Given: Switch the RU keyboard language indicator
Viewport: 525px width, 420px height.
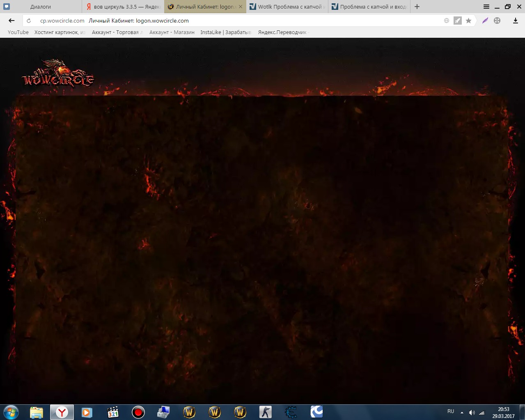Looking at the screenshot, I should tap(451, 411).
